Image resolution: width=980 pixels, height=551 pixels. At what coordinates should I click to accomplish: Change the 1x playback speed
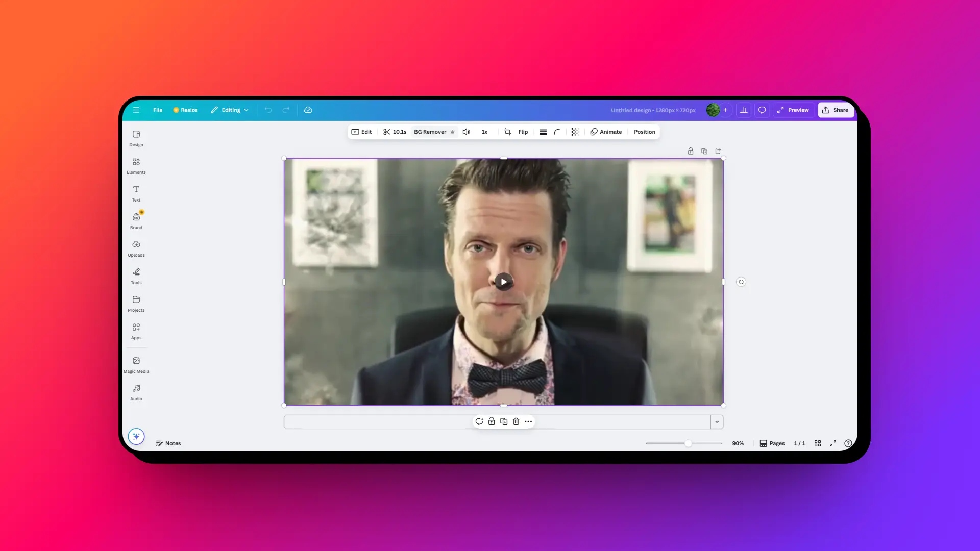(x=484, y=132)
